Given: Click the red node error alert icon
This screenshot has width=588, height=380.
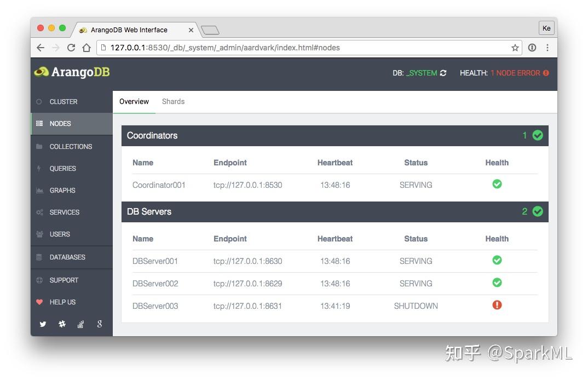Looking at the screenshot, I should coord(544,72).
